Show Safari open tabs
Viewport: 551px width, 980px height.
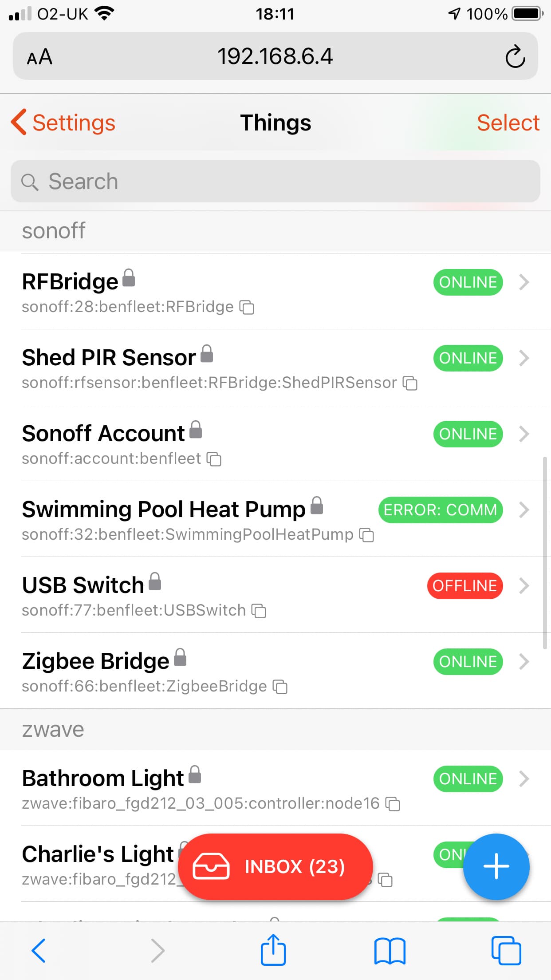(506, 950)
